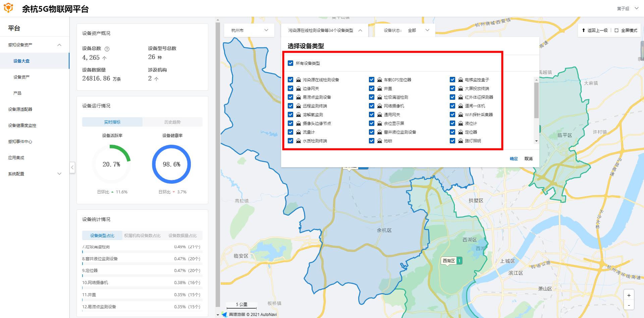Click the 红外体征探测器 device icon
This screenshot has height=318, width=644.
click(461, 97)
